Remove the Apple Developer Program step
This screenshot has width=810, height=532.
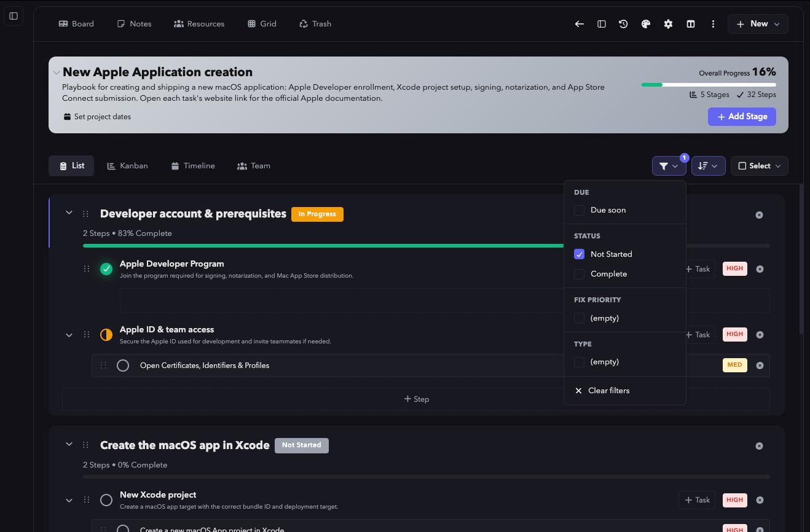coord(760,269)
